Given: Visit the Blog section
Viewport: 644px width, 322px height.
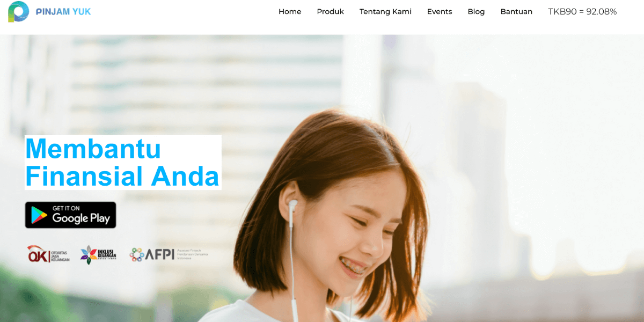Looking at the screenshot, I should 476,12.
